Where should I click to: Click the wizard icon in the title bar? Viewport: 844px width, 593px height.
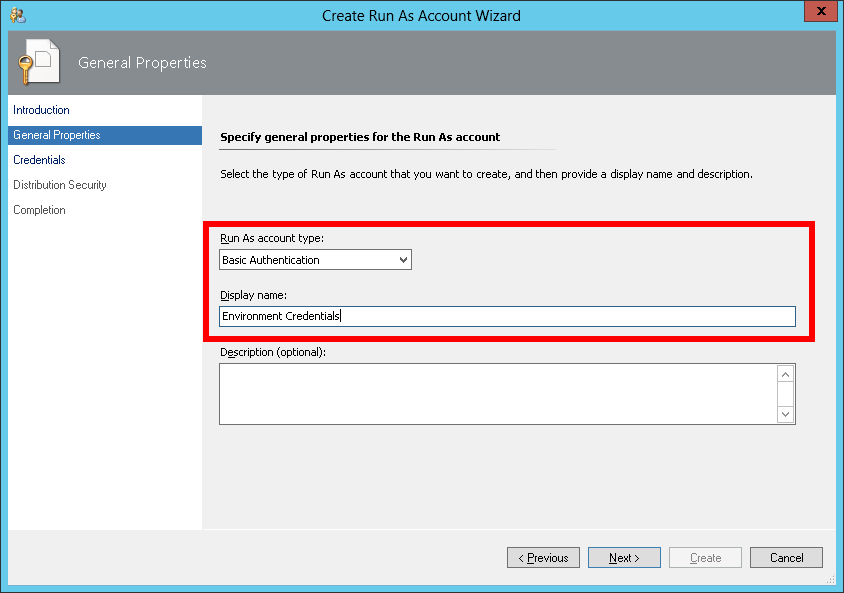click(17, 15)
